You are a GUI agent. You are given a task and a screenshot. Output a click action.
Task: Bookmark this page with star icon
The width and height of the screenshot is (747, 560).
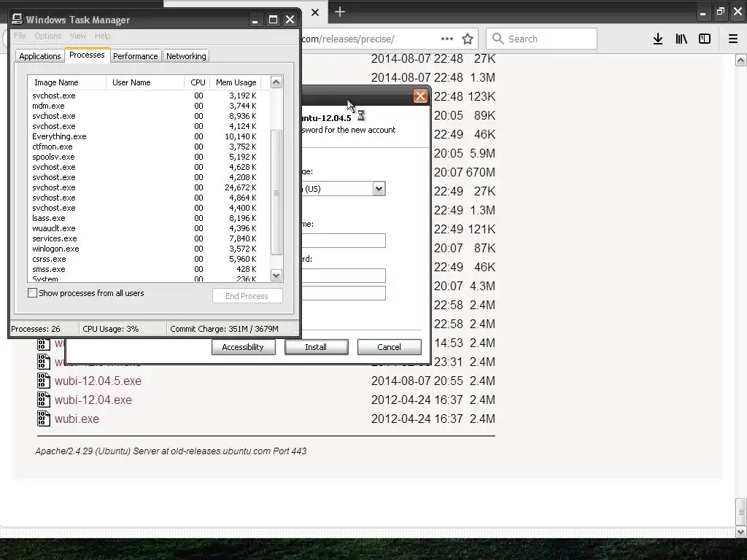[468, 39]
